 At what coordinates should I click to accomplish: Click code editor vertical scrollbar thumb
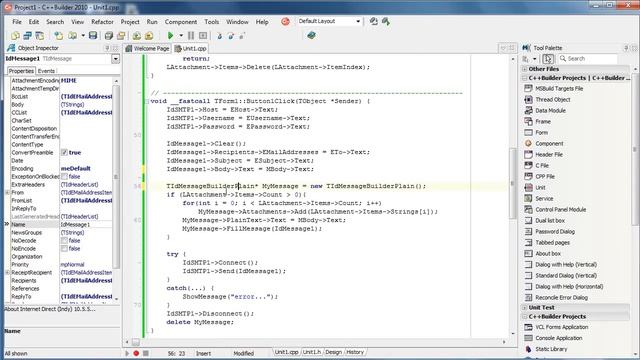point(513,184)
